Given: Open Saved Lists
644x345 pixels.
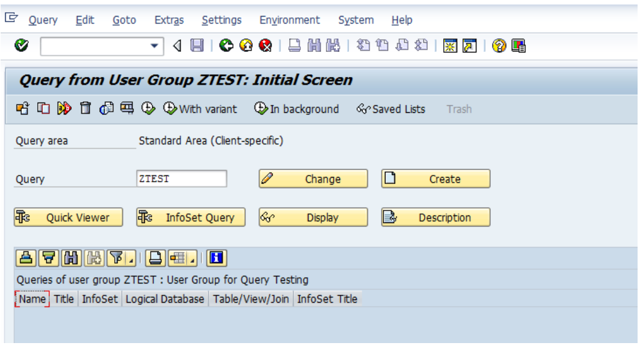Looking at the screenshot, I should pyautogui.click(x=391, y=109).
